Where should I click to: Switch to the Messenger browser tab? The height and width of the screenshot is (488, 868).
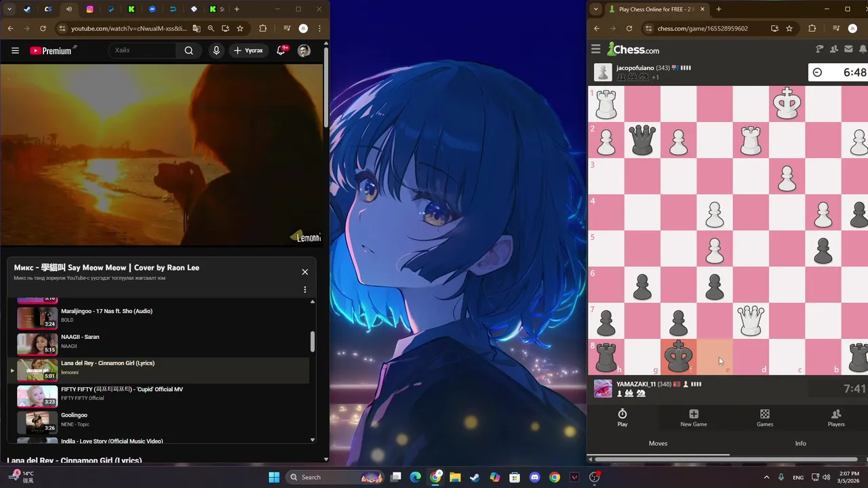pyautogui.click(x=152, y=9)
